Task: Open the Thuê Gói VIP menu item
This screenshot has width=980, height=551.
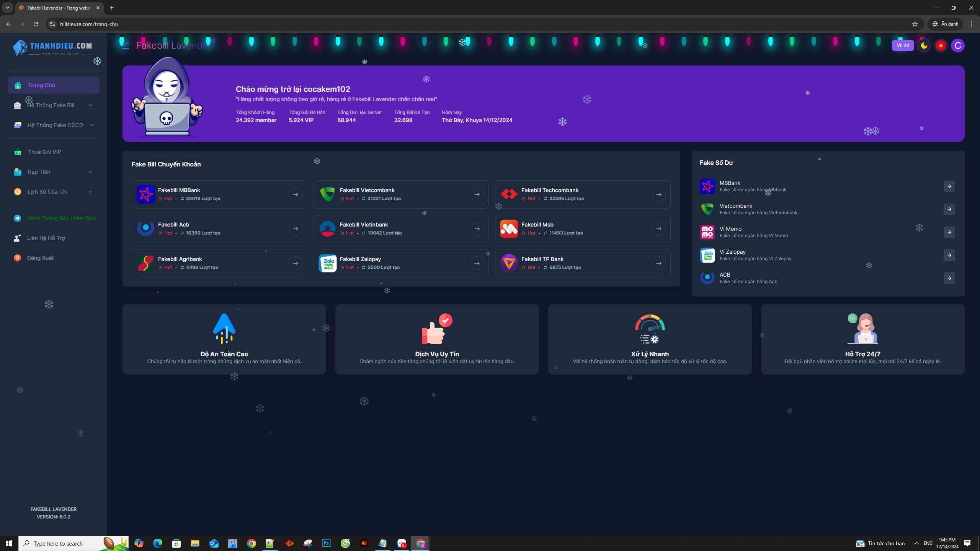Action: pos(44,152)
